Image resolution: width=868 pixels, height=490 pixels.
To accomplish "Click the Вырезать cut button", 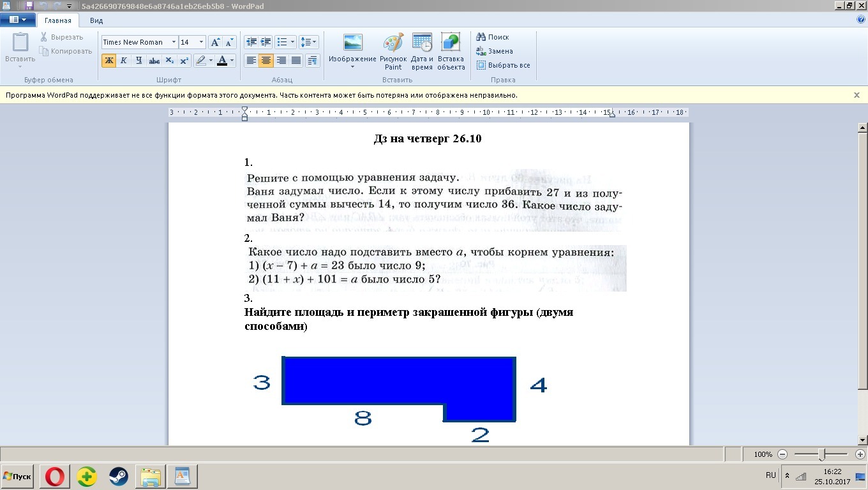I will [62, 37].
